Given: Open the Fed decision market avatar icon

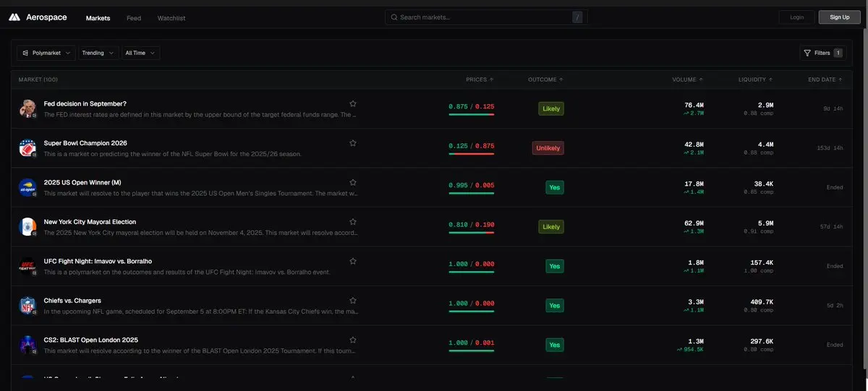Looking at the screenshot, I should pos(27,108).
